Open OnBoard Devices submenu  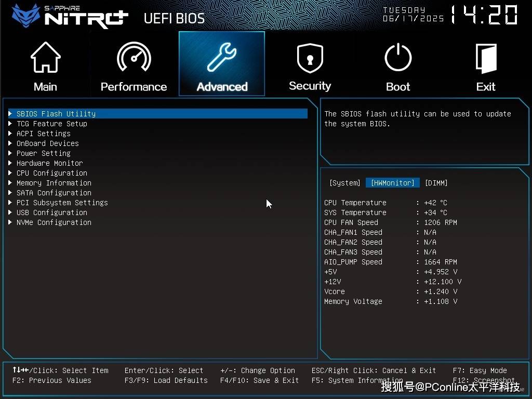coord(47,143)
